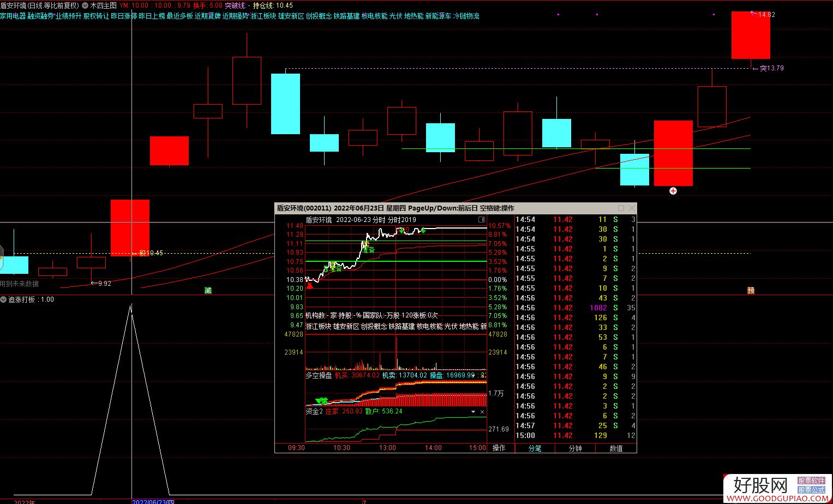Select the 浙江板块 tag in top row
The height and width of the screenshot is (504, 833).
263,16
